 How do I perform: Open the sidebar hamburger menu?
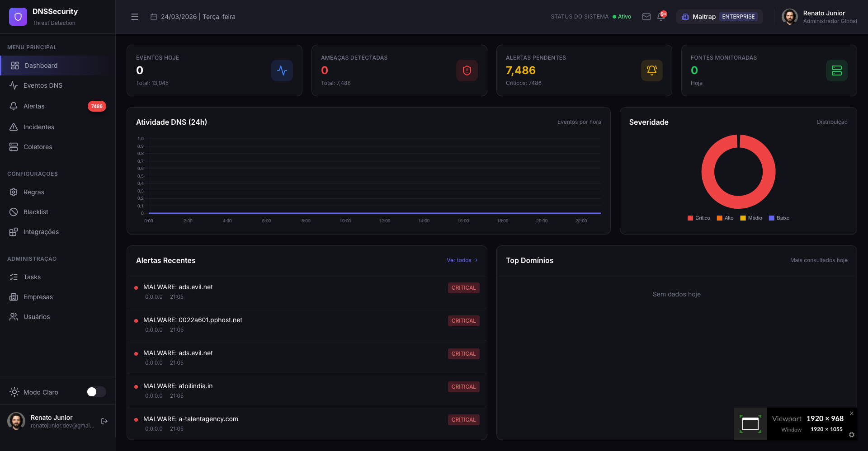coord(135,17)
